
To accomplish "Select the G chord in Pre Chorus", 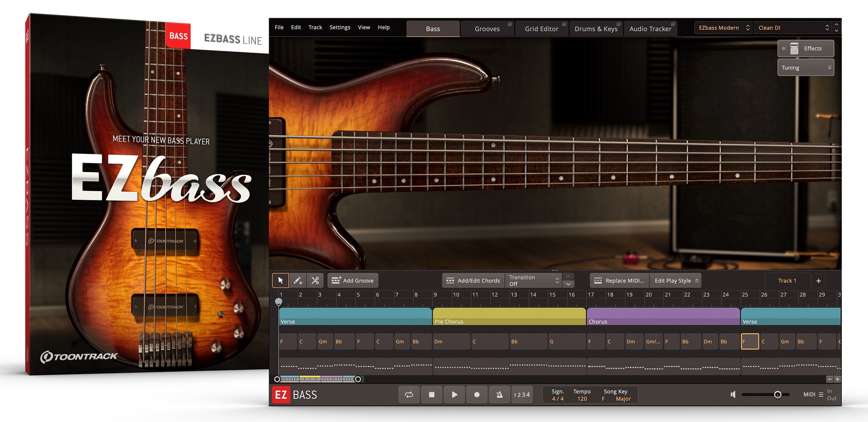I will tap(567, 341).
